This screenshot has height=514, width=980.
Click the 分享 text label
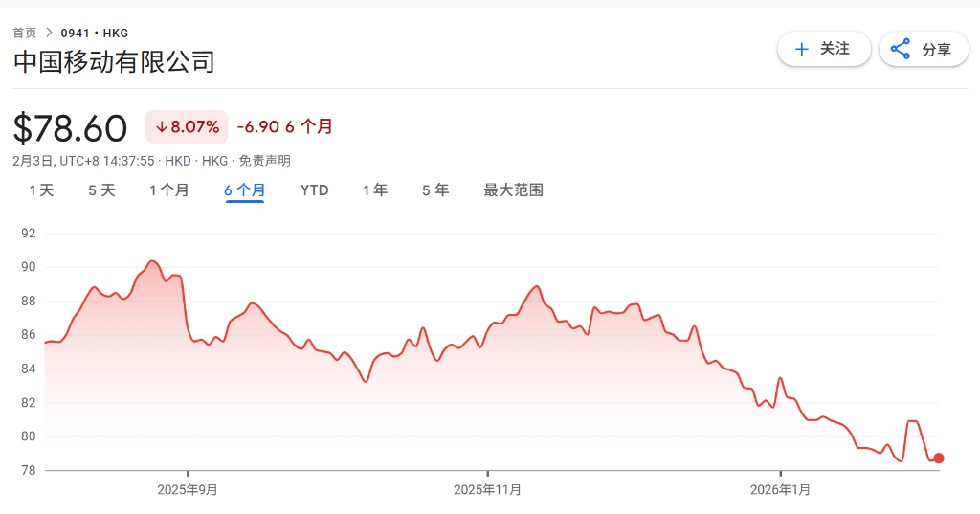(x=936, y=50)
